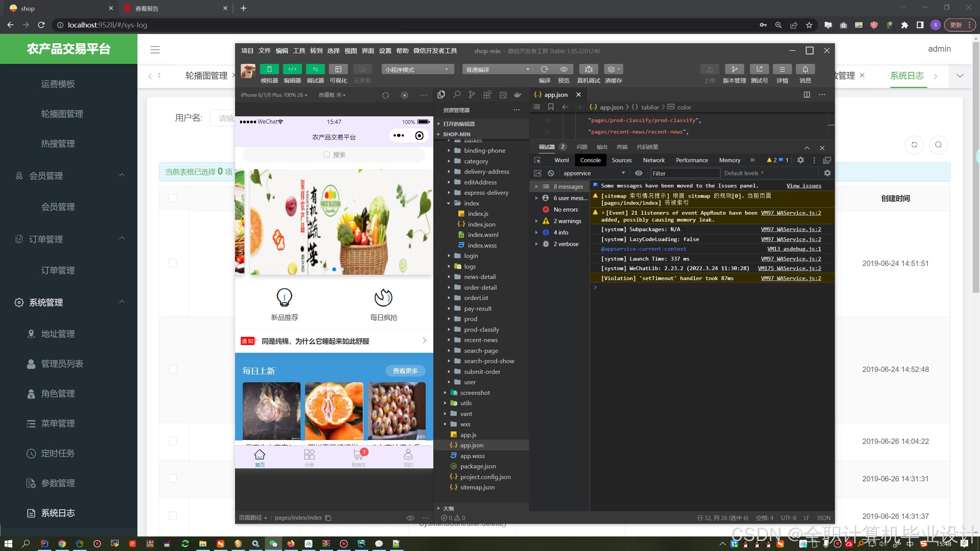This screenshot has width=980, height=551.
Task: Open the 小程序模式 mode dropdown
Action: 417,70
